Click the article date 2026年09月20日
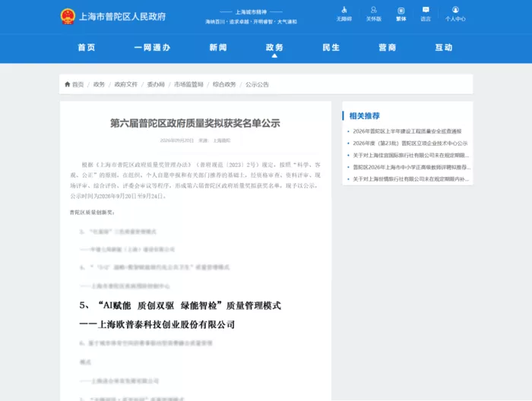 tap(177, 141)
